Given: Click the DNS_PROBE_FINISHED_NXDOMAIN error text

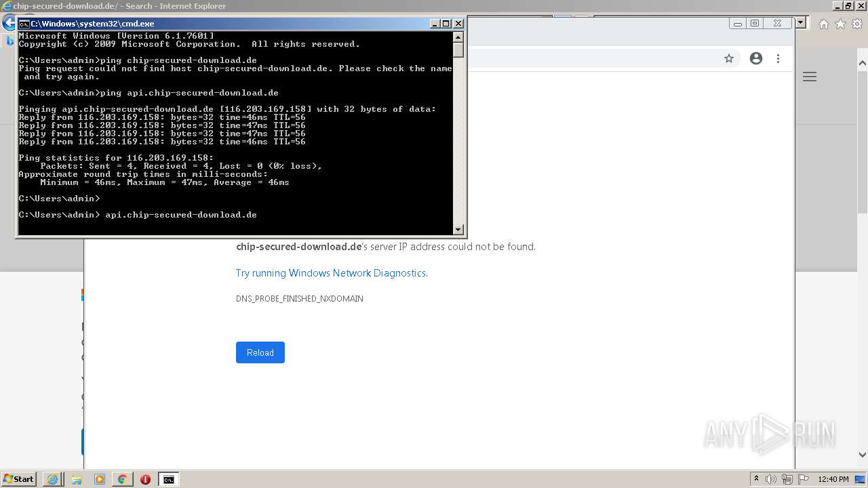Looking at the screenshot, I should [300, 299].
